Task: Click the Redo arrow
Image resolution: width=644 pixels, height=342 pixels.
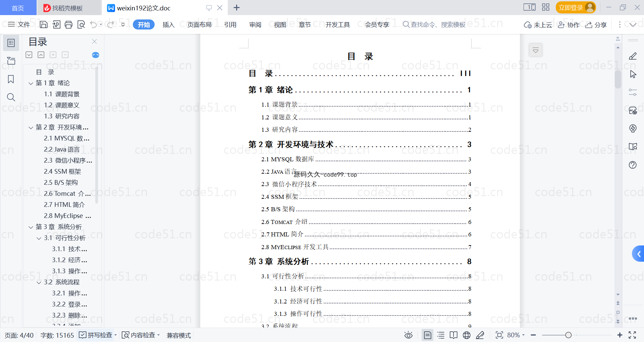Action: point(110,24)
